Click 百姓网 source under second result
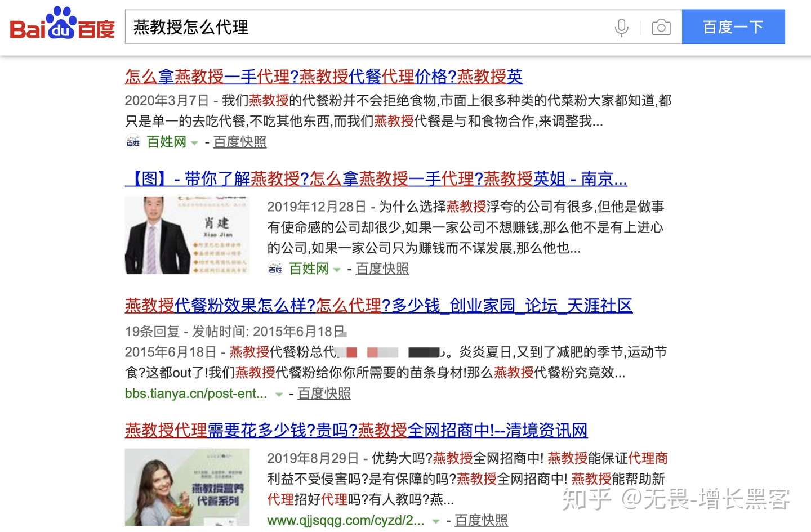Screen dimensions: 811x532 click(x=309, y=269)
